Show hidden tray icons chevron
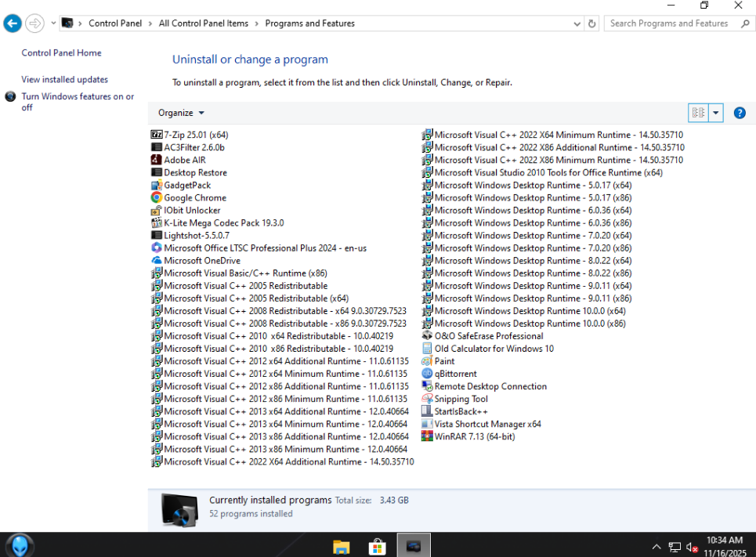The width and height of the screenshot is (756, 557). (657, 547)
